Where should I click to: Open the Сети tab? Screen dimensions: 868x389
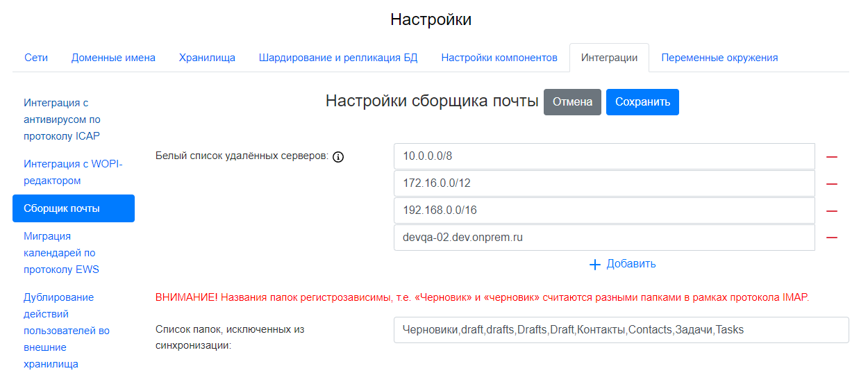(x=36, y=58)
